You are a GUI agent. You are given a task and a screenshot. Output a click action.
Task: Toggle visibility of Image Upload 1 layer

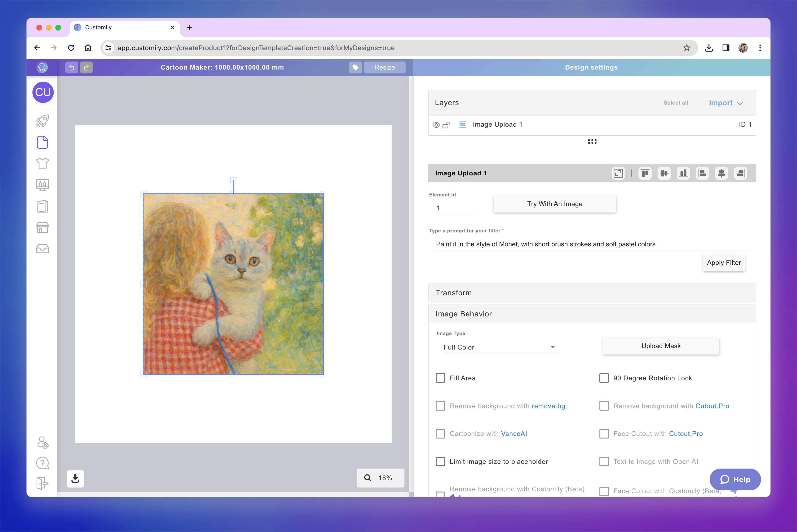(x=436, y=125)
